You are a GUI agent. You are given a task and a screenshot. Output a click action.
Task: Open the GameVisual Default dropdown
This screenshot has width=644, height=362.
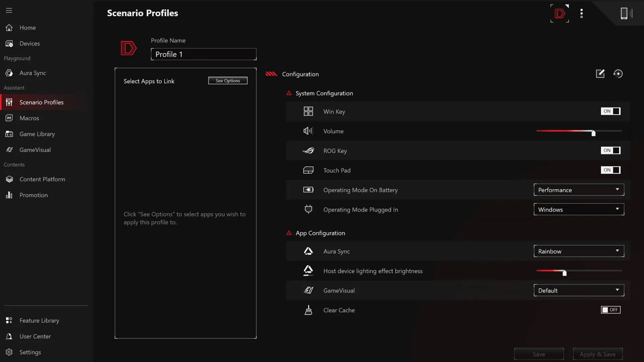579,290
